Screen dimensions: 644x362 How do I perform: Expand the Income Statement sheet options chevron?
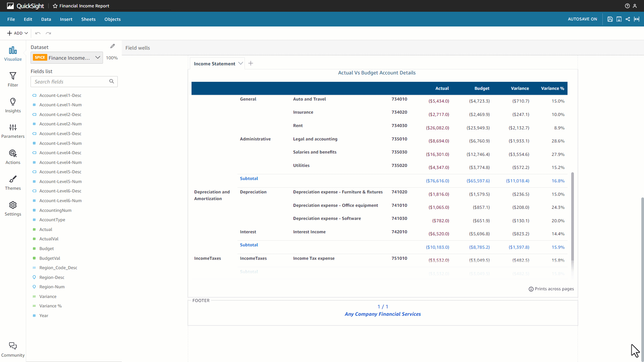tap(240, 63)
